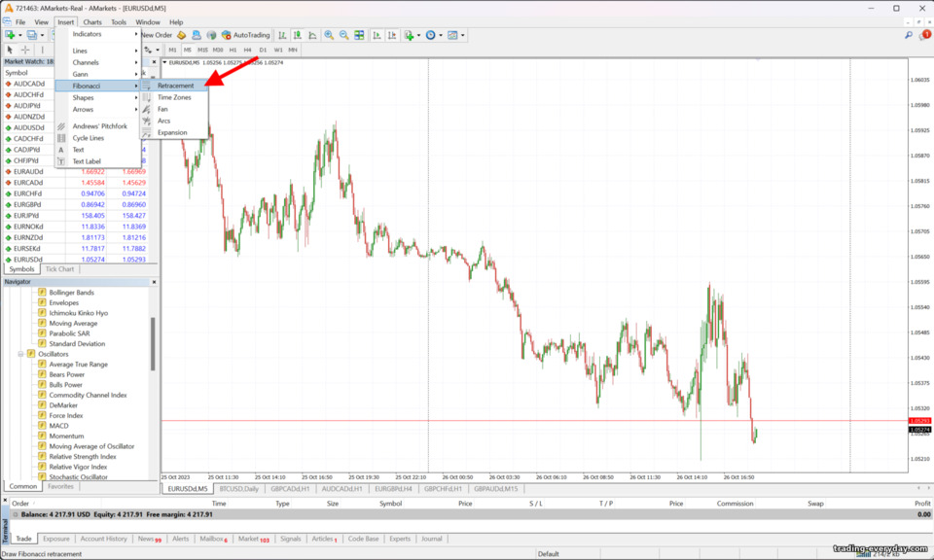Select the M30 timeframe button

click(x=218, y=50)
